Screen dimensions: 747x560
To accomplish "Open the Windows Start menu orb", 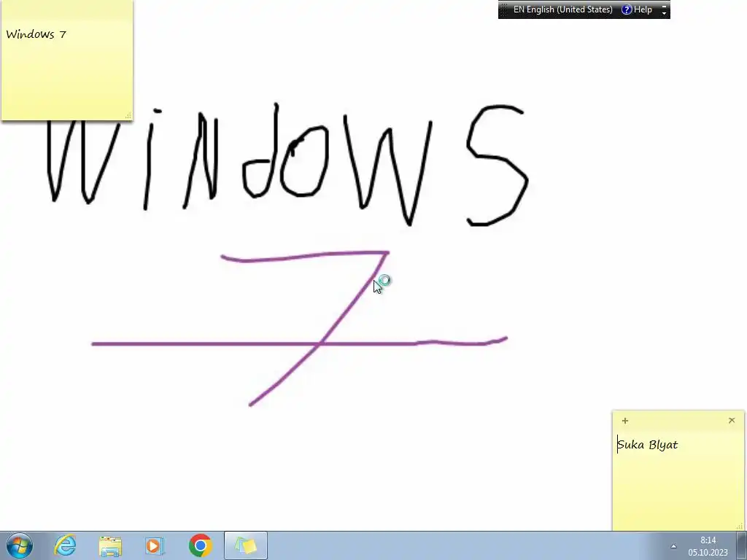I will click(x=20, y=545).
